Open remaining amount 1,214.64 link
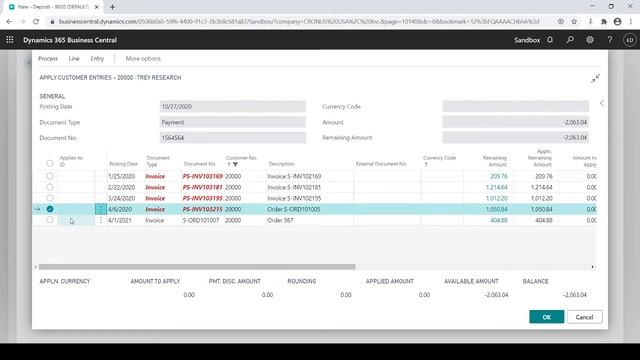 click(497, 187)
